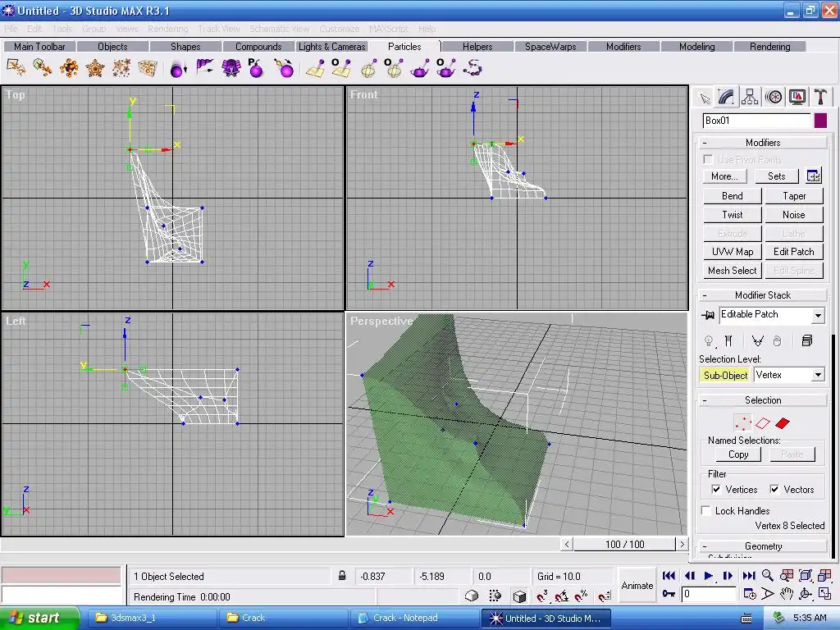Click the Field-of-View viewport icon

click(x=768, y=594)
